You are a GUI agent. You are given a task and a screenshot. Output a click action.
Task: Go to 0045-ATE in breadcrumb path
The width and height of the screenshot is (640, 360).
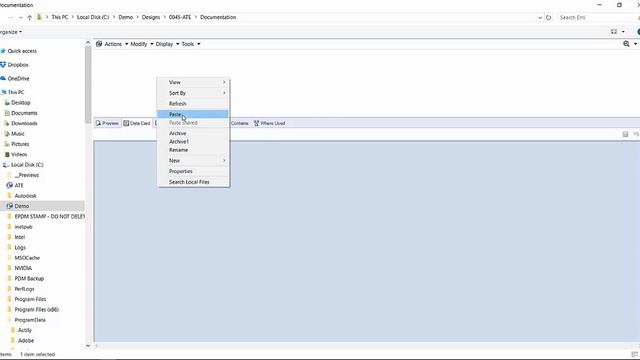(x=180, y=18)
